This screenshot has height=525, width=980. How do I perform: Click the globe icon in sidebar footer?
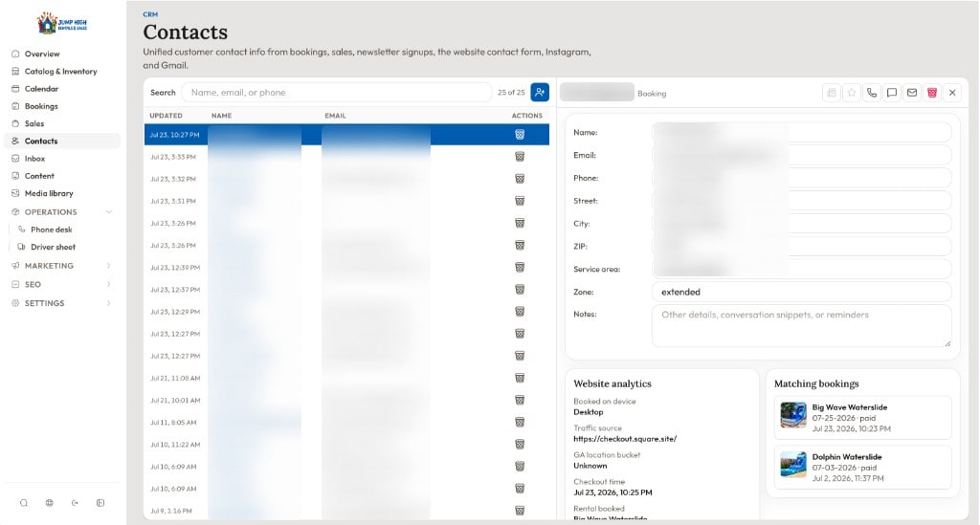[x=50, y=503]
